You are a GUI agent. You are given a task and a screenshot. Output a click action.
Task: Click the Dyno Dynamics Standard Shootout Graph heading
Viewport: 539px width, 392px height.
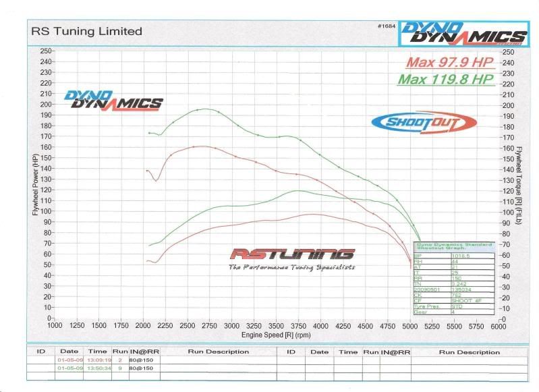pyautogui.click(x=455, y=246)
